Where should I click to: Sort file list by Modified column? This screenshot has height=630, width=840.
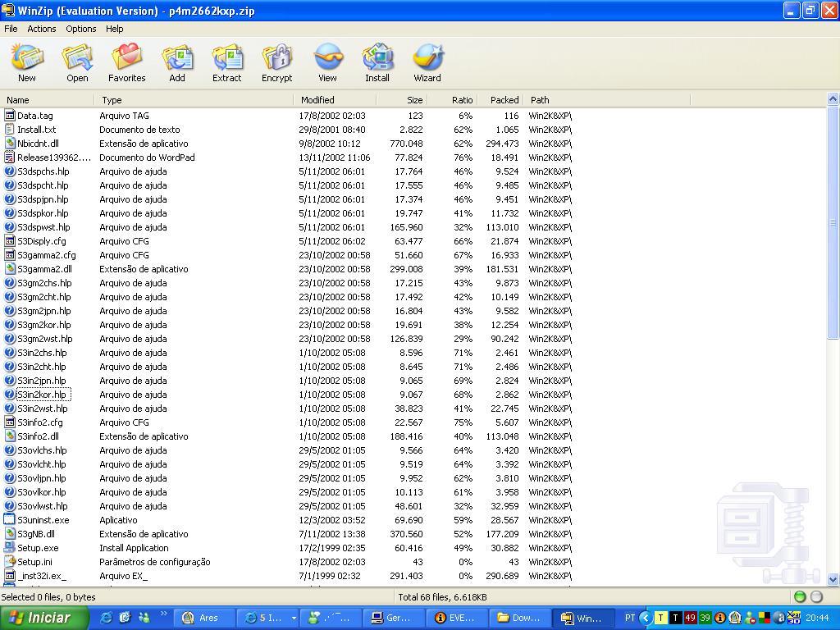(335, 99)
